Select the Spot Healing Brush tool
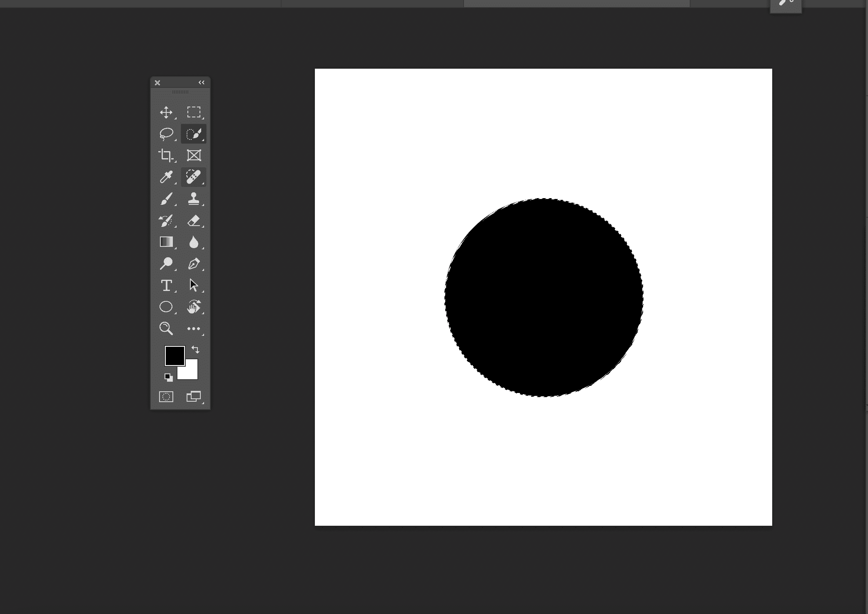The image size is (868, 614). pyautogui.click(x=194, y=177)
